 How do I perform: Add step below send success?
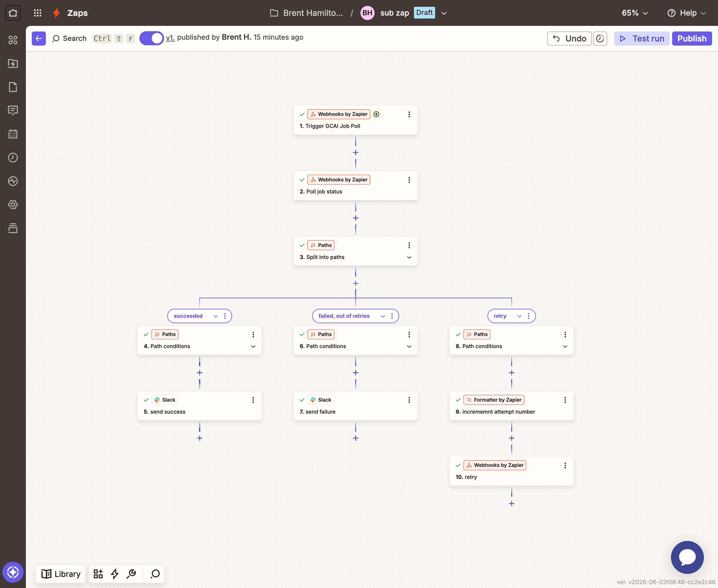199,438
